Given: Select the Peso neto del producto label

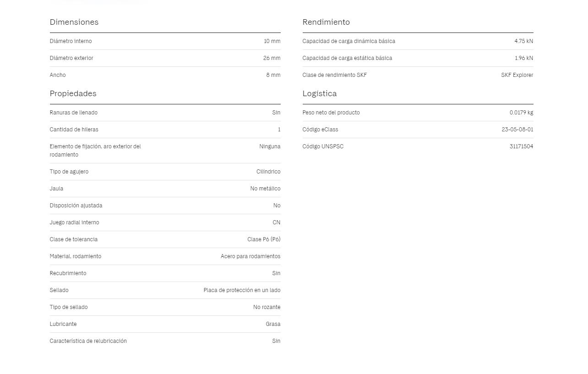Looking at the screenshot, I should click(x=331, y=113).
